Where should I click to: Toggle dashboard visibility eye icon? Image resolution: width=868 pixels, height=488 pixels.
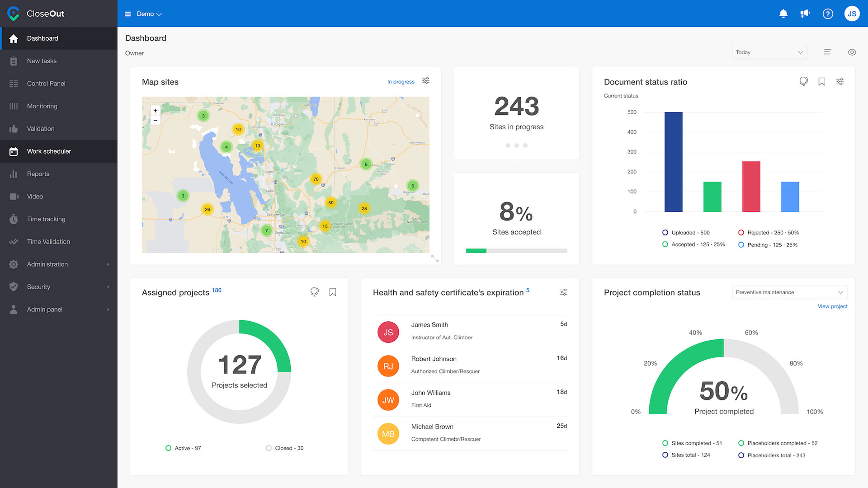852,52
